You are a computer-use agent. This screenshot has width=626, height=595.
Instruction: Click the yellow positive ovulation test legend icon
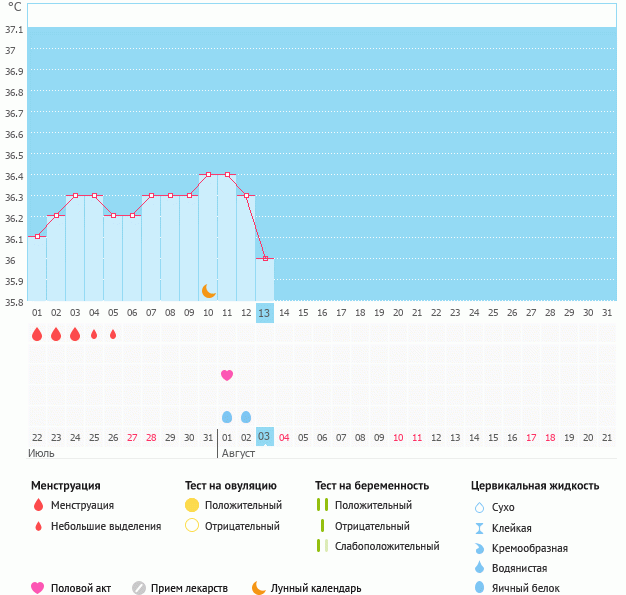192,505
